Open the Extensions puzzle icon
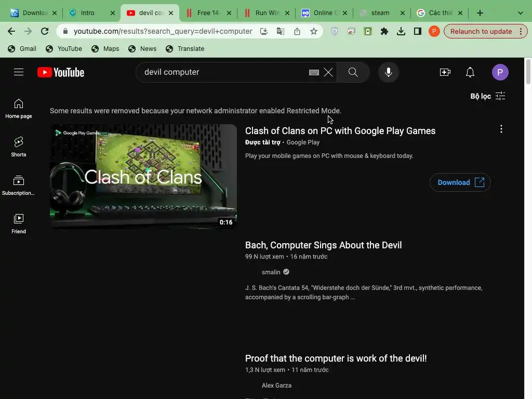This screenshot has height=399, width=532. (384, 31)
